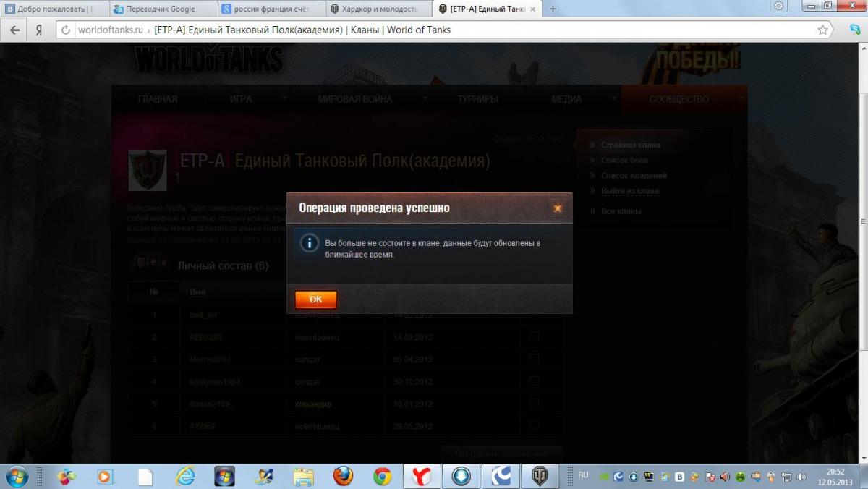Click the blue info icon in dialog
Screen dimensions: 868x489
(310, 243)
